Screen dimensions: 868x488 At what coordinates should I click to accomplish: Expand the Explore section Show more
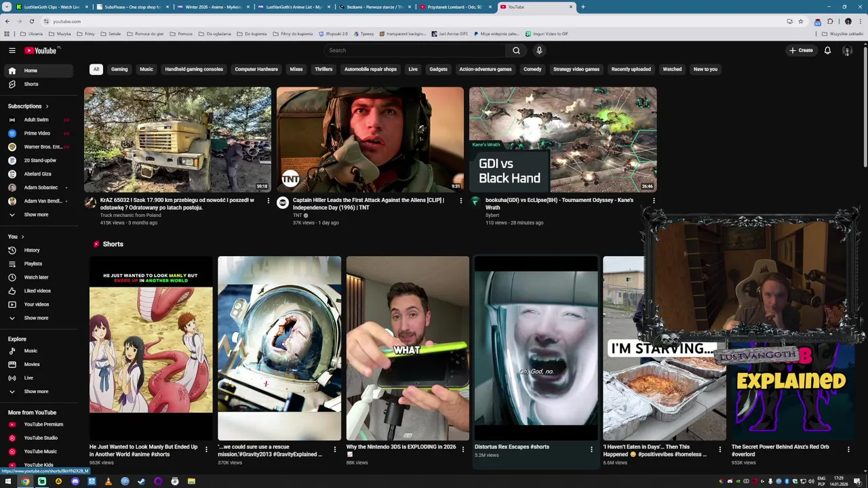tap(39, 392)
